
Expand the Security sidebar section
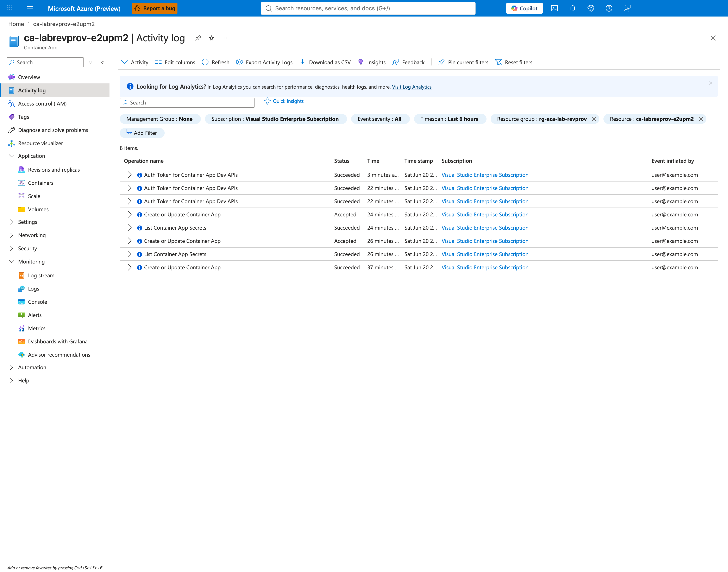pos(11,248)
